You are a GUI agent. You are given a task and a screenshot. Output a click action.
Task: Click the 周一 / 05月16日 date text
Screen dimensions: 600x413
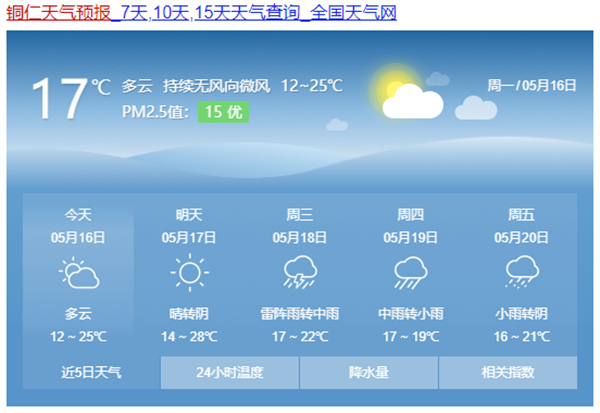[532, 86]
